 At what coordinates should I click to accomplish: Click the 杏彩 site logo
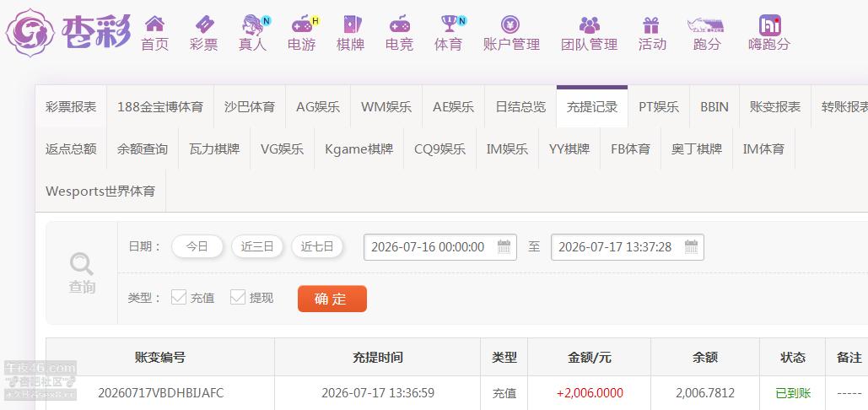68,32
